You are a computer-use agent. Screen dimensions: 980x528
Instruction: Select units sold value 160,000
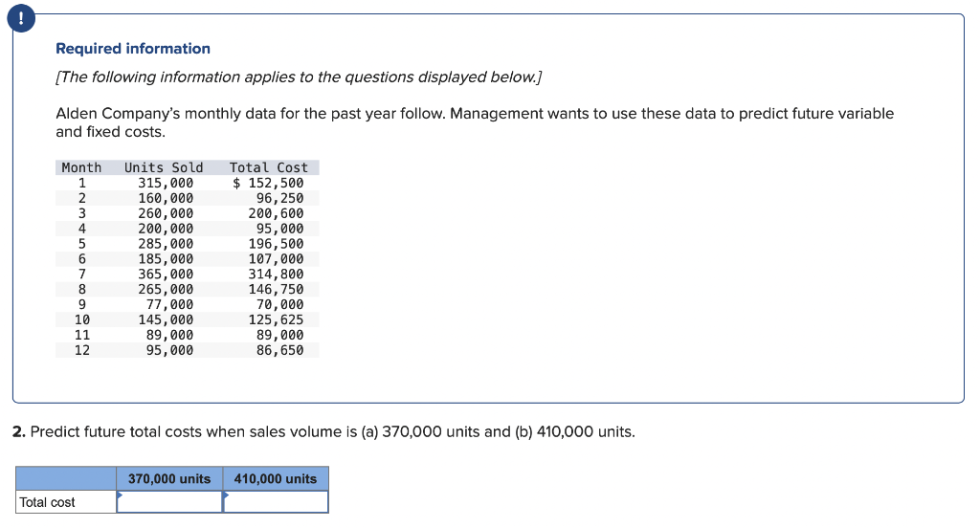coord(166,198)
